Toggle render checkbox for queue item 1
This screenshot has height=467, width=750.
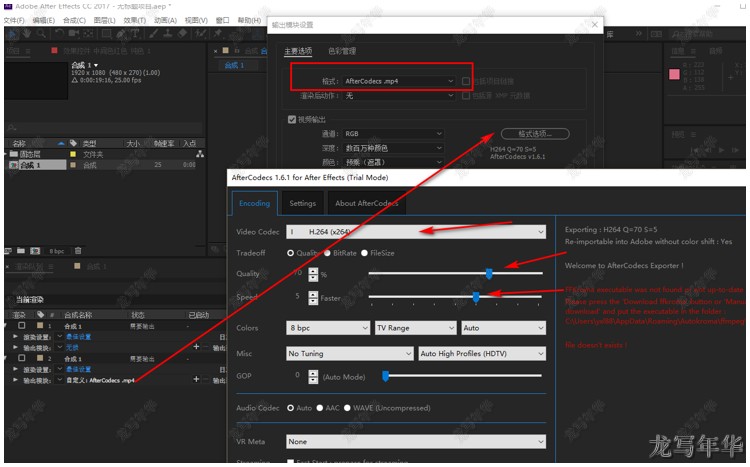point(22,325)
